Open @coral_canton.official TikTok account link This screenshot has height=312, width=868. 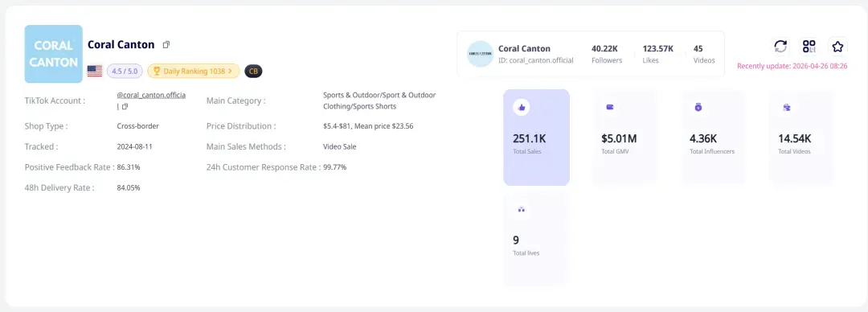click(x=151, y=96)
